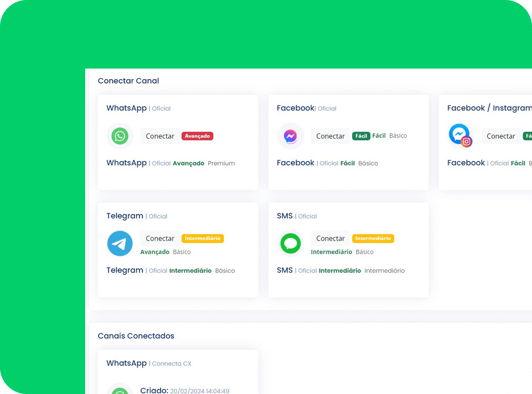The height and width of the screenshot is (394, 532).
Task: Click the green Fácil badge on Facebook
Action: (x=361, y=136)
